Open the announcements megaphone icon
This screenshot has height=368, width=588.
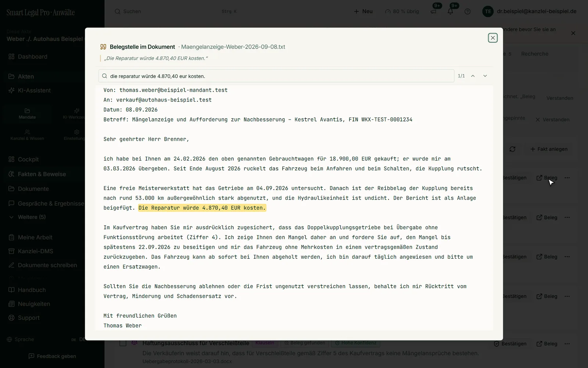[434, 11]
